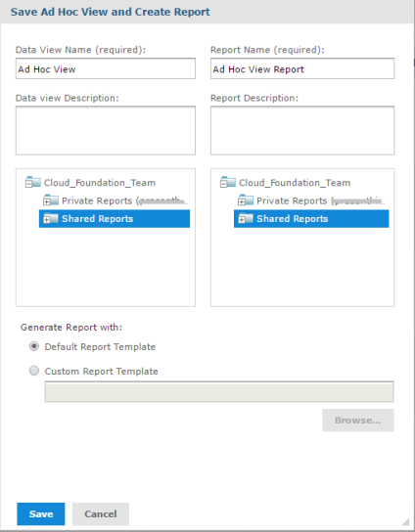Screen dimensions: 415x532
Task: Expand Private Reports folder in data view tree
Action: click(x=47, y=201)
